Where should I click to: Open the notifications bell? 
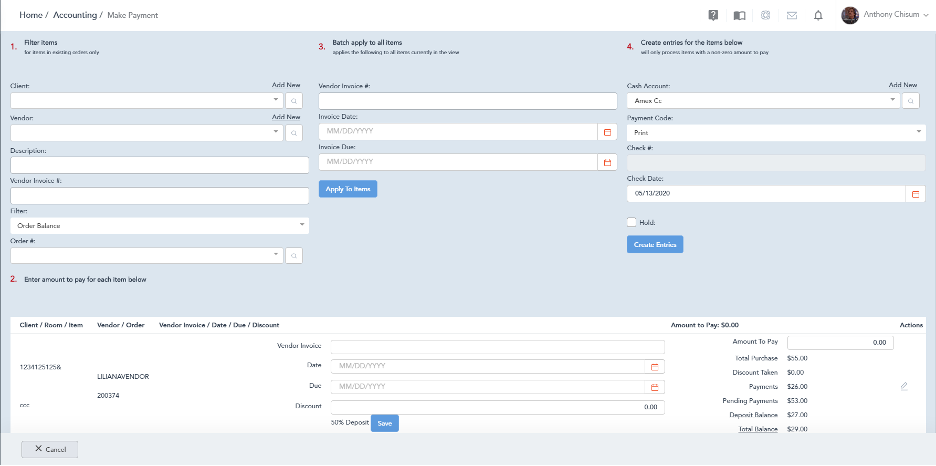point(818,16)
